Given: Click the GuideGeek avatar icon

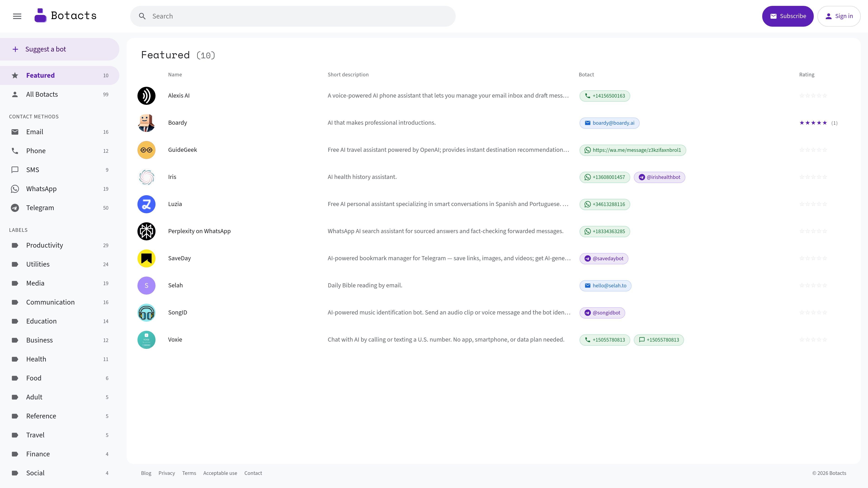Looking at the screenshot, I should click(x=146, y=150).
